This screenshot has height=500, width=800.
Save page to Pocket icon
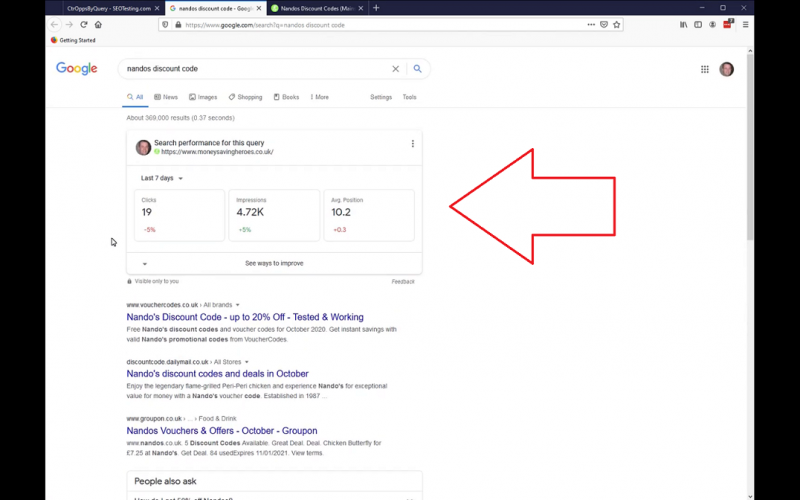(x=604, y=24)
